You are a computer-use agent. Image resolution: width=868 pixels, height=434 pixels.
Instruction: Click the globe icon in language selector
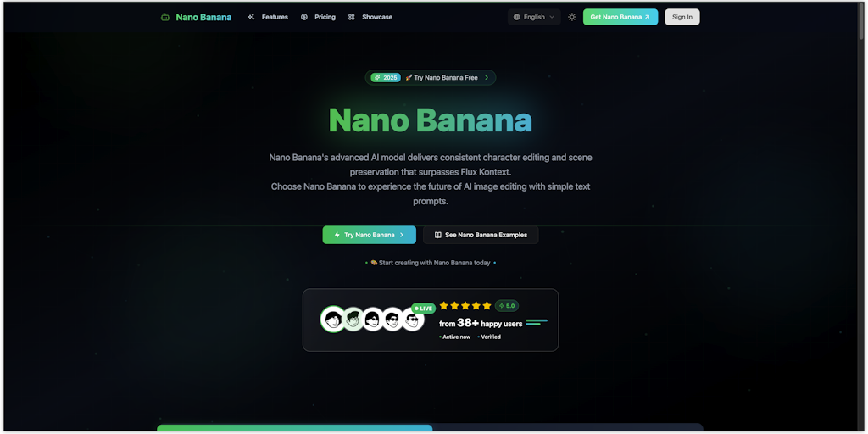516,17
